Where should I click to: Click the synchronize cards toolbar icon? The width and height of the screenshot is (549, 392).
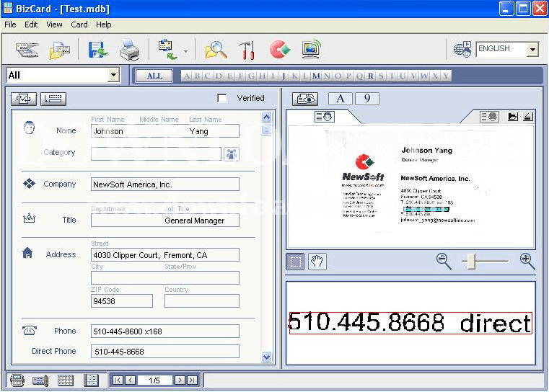coord(167,50)
